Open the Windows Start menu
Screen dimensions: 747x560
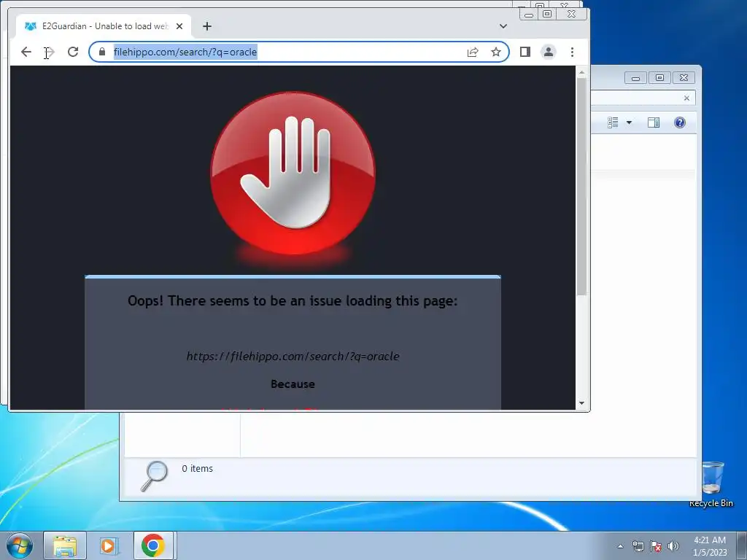pos(20,545)
